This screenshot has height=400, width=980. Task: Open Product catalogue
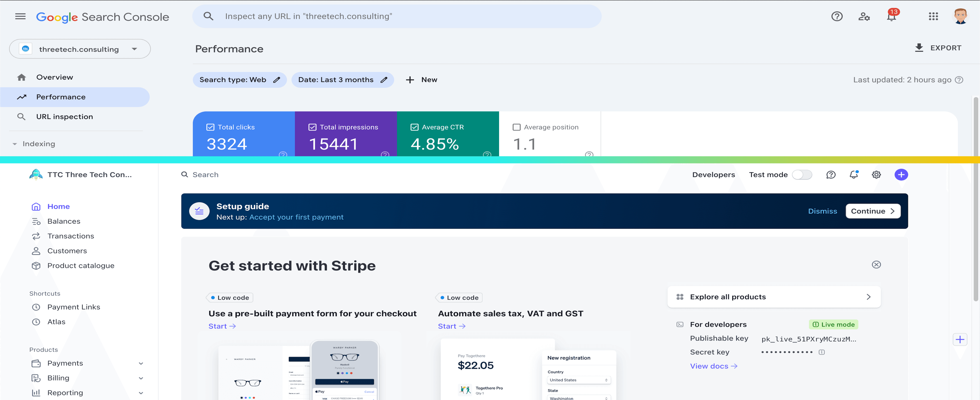81,266
